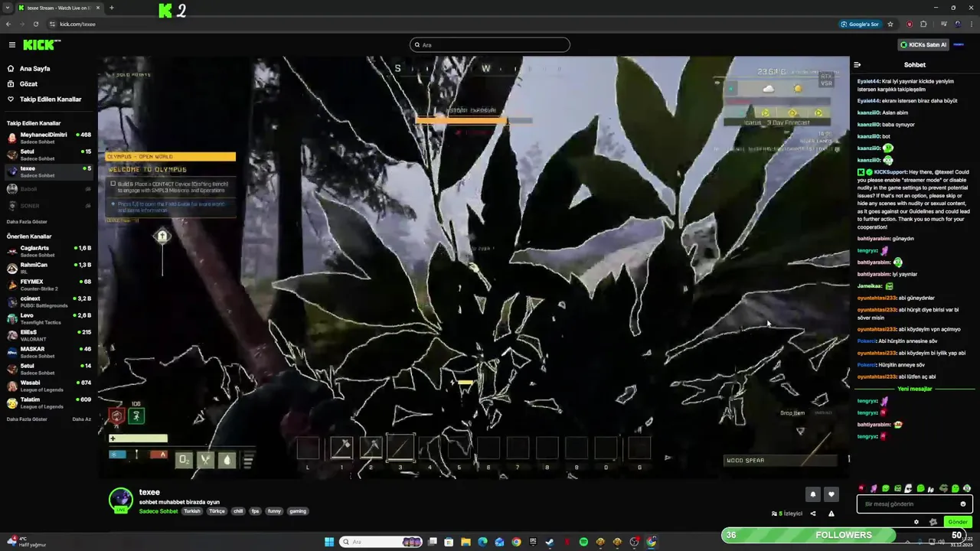980x551 pixels.
Task: Open FEYMEX Counter-Strike 2 channel
Action: pyautogui.click(x=49, y=285)
